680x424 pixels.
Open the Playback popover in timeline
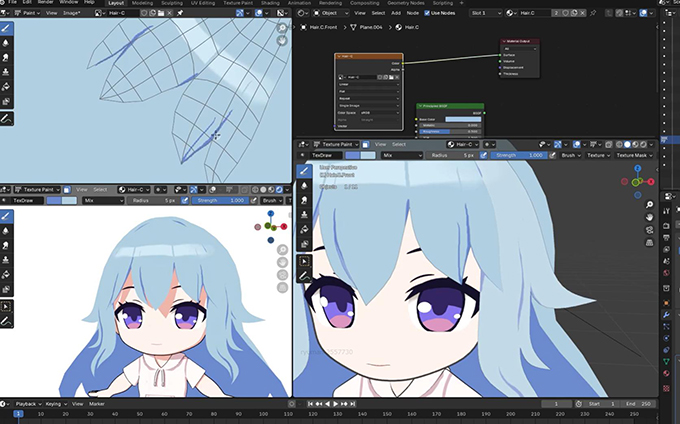coord(27,403)
